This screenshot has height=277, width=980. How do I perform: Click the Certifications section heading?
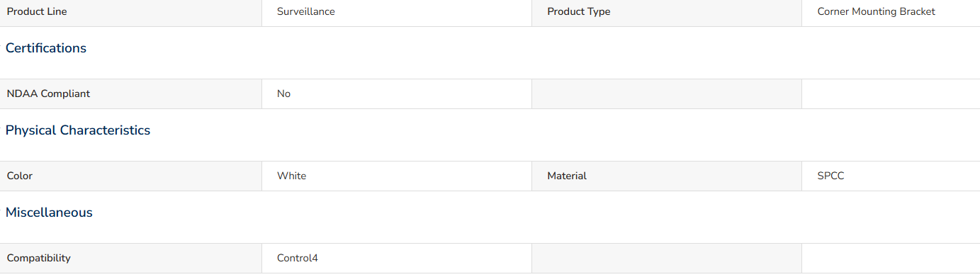[46, 48]
